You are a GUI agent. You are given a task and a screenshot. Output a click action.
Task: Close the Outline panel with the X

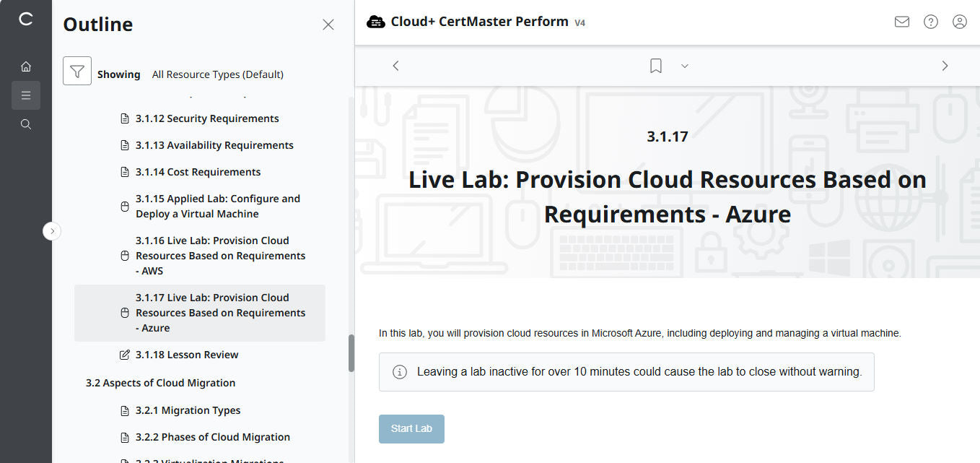click(328, 24)
